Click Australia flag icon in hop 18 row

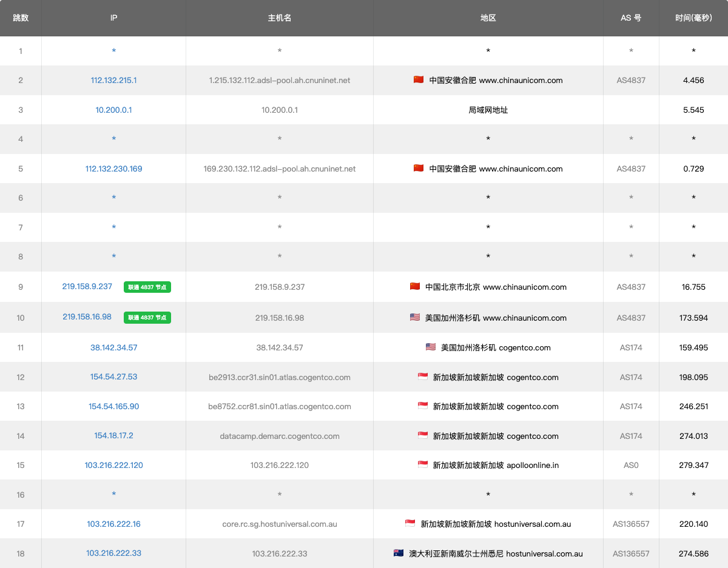pyautogui.click(x=399, y=553)
